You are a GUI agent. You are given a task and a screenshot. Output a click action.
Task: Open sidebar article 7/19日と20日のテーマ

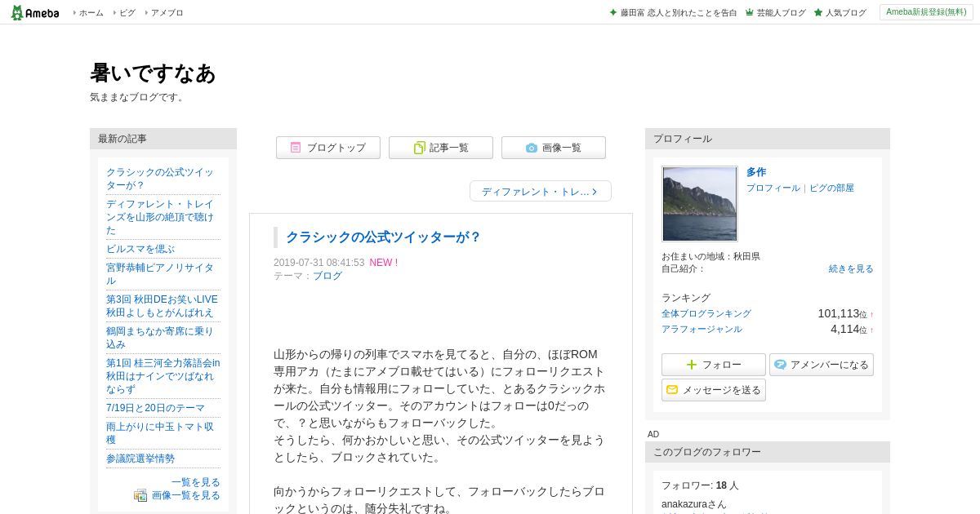click(x=155, y=408)
